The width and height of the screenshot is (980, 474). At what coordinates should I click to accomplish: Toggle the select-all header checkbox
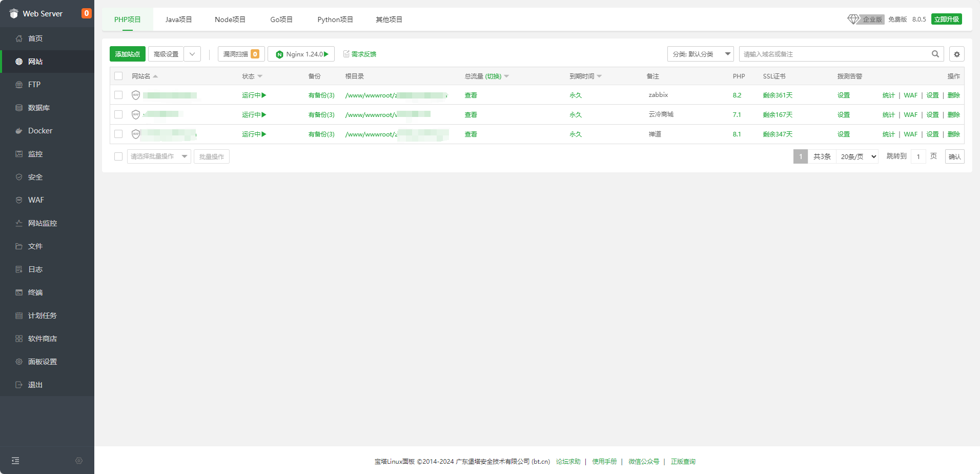(x=118, y=76)
